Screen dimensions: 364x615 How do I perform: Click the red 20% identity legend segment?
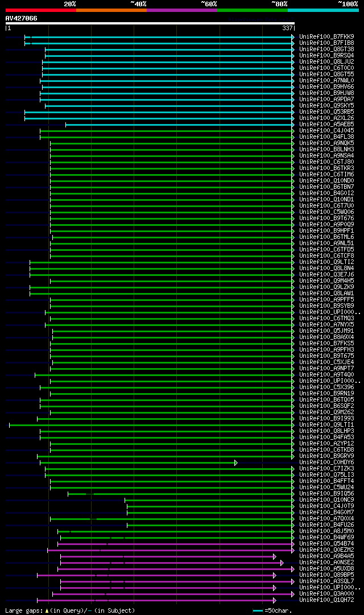[x=41, y=10]
